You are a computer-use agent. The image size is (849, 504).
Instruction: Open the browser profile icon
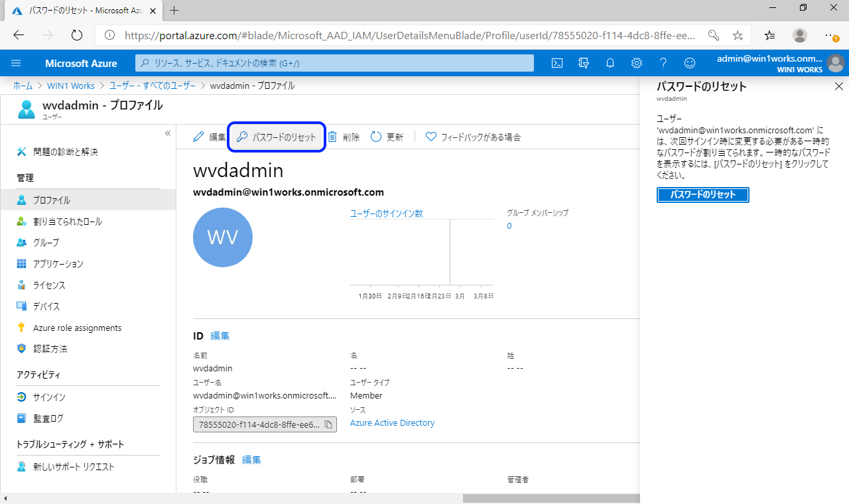coord(801,35)
